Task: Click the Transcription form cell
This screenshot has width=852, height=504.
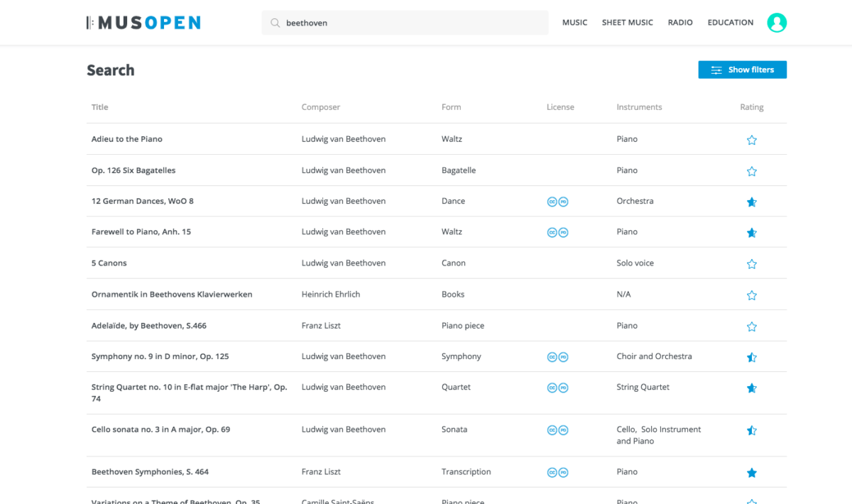Action: (x=466, y=471)
